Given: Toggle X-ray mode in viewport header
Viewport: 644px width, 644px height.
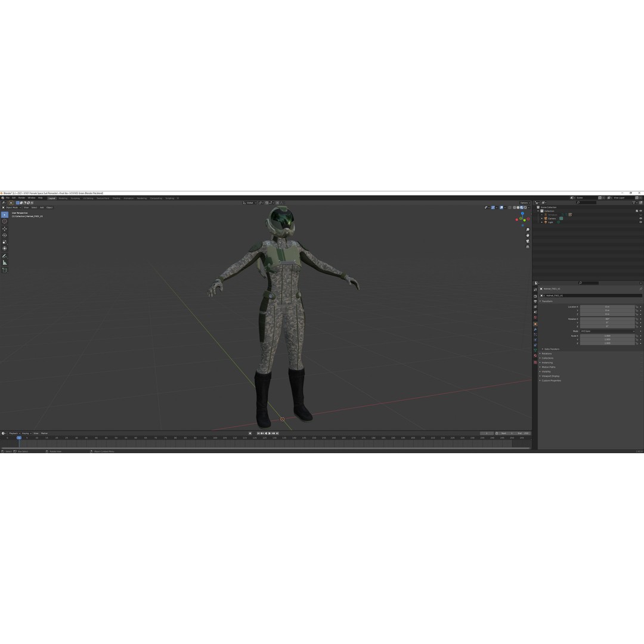Looking at the screenshot, I should coord(510,208).
